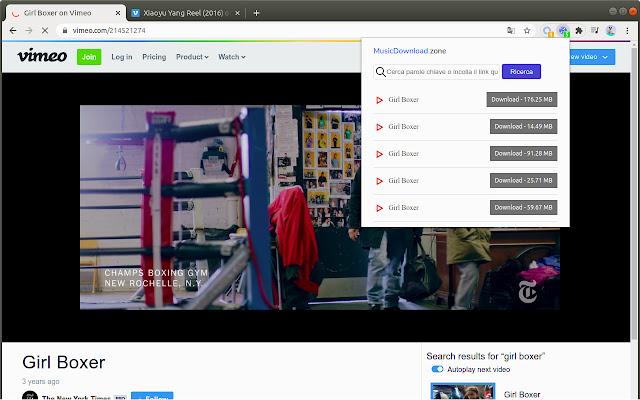Image resolution: width=640 pixels, height=400 pixels.
Task: Bookmark this page with the star icon
Action: 527,31
